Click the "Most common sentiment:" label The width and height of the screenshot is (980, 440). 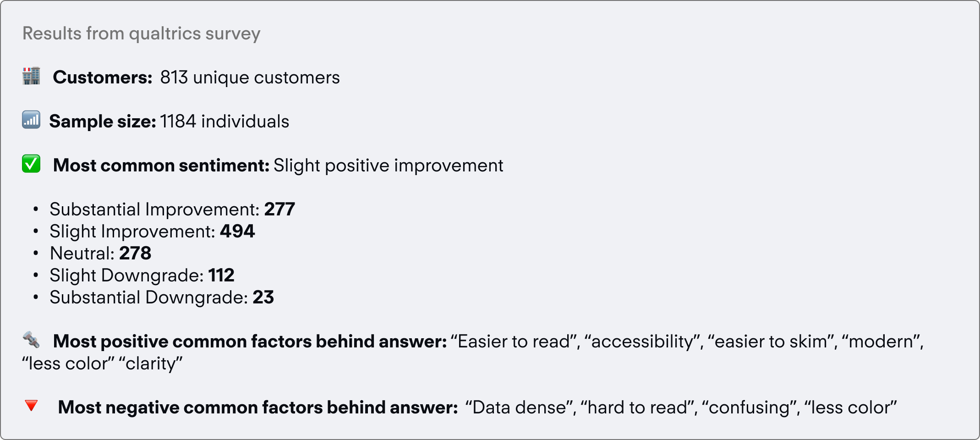click(161, 165)
